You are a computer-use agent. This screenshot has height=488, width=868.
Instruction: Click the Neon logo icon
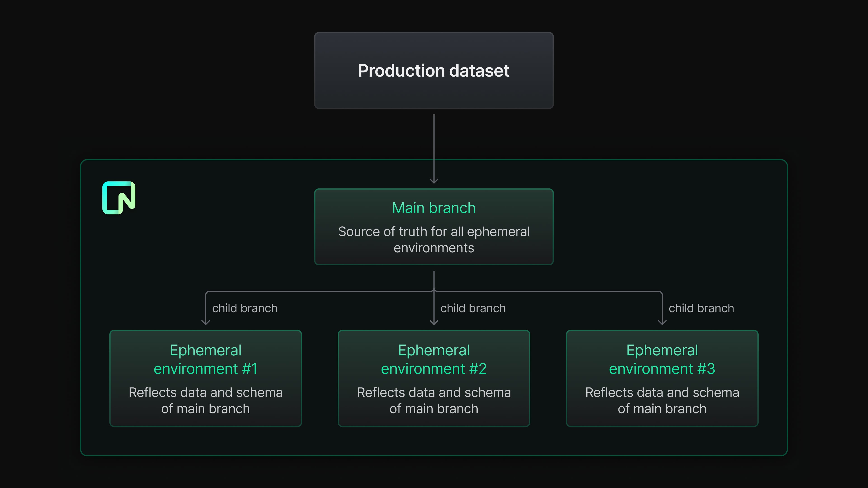tap(119, 198)
